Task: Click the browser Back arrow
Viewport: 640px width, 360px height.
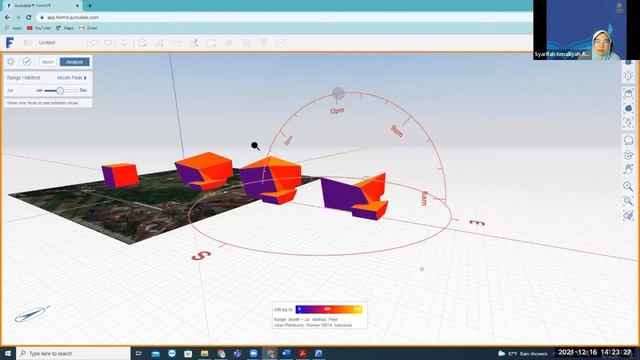Action: tap(7, 18)
